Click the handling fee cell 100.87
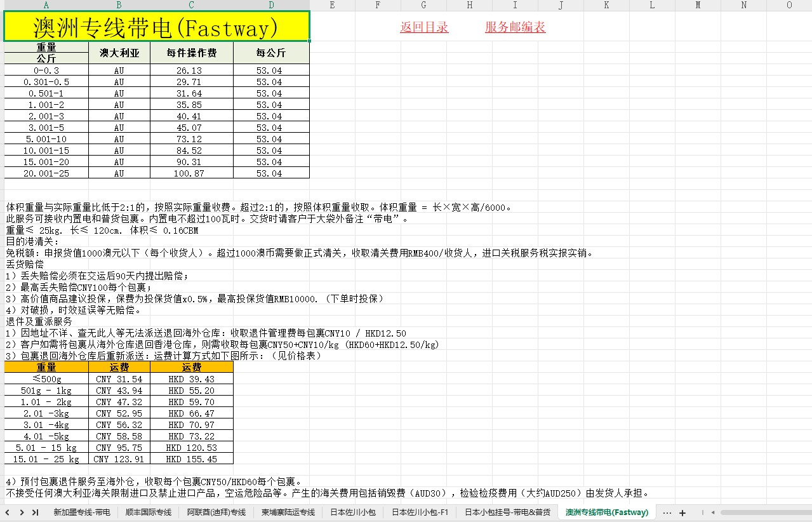Viewport: 812px width, 522px height. 192,173
